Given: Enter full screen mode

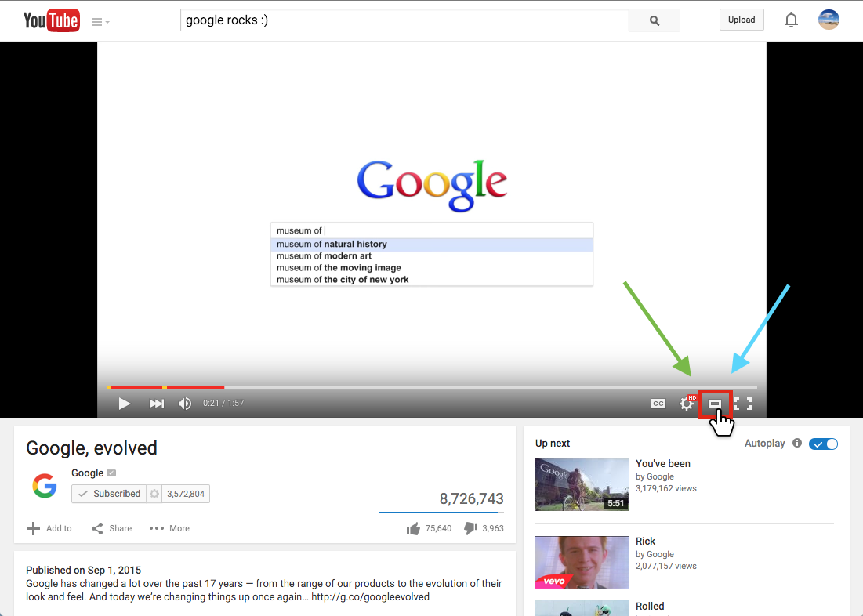Looking at the screenshot, I should point(743,404).
